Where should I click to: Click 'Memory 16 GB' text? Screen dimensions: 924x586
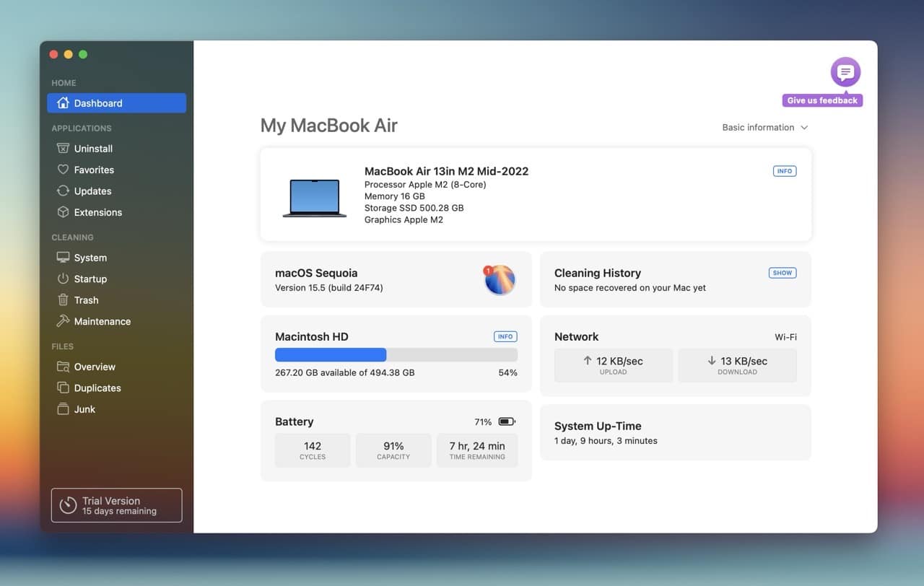(395, 196)
